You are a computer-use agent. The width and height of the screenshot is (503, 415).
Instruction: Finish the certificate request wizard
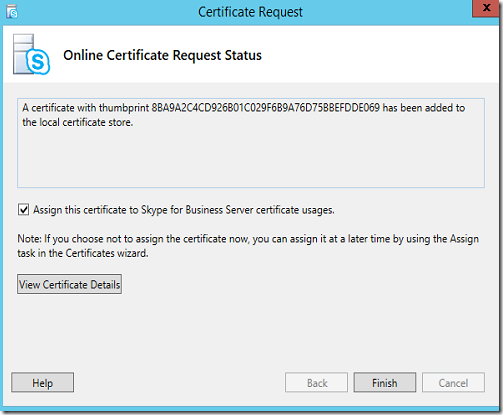click(385, 383)
